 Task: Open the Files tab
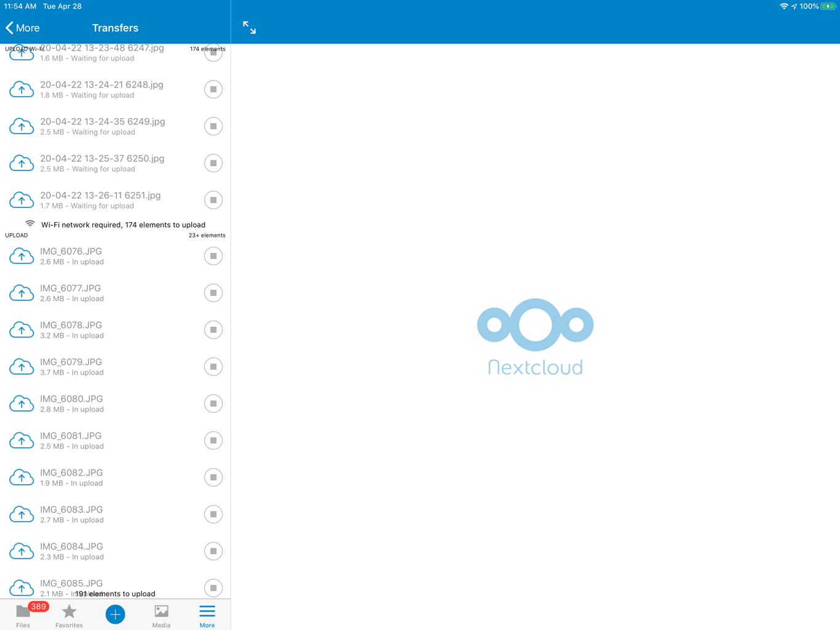pyautogui.click(x=23, y=615)
